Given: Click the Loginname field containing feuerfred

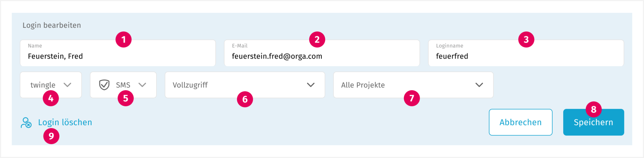Looking at the screenshot, I should [526, 56].
